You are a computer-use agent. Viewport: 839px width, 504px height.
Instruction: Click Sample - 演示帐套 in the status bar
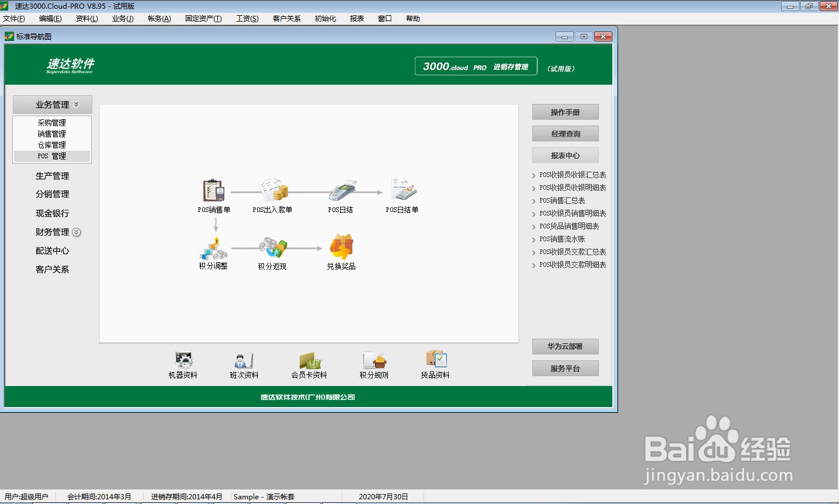pos(264,497)
